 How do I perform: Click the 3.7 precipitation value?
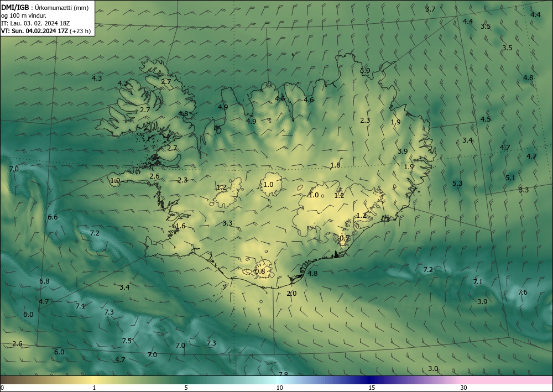430,9
